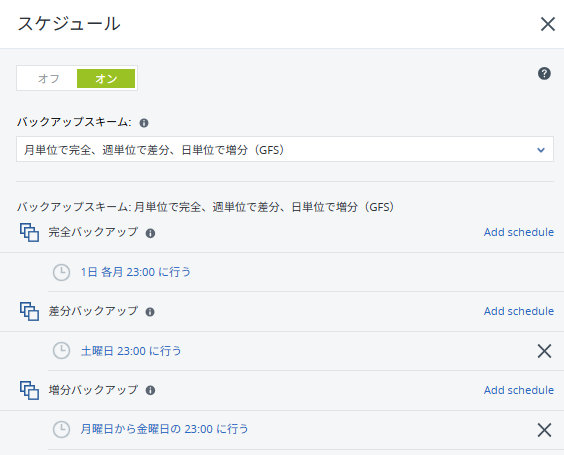Add schedule for 完全バックアップ
This screenshot has width=564, height=455.
(x=519, y=232)
